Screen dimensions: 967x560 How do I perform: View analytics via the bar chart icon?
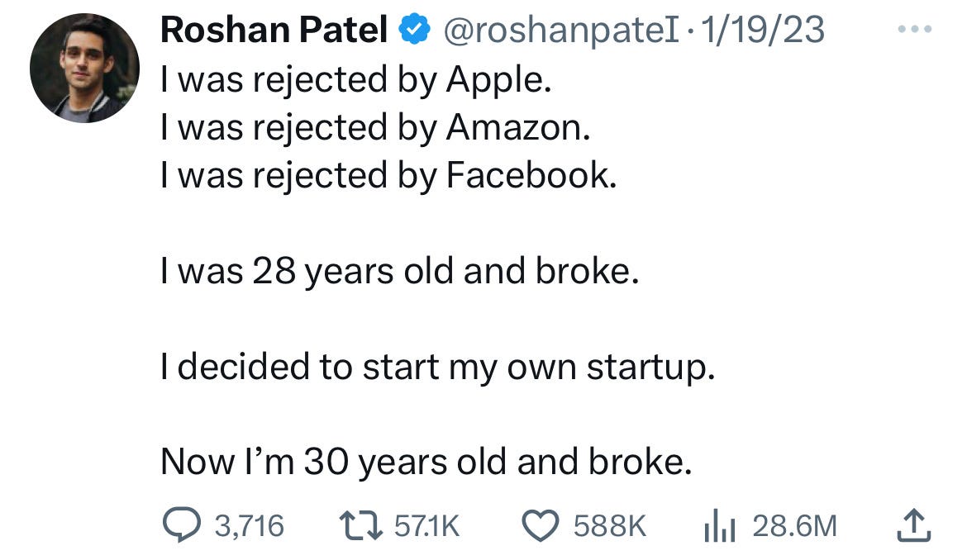click(x=719, y=525)
